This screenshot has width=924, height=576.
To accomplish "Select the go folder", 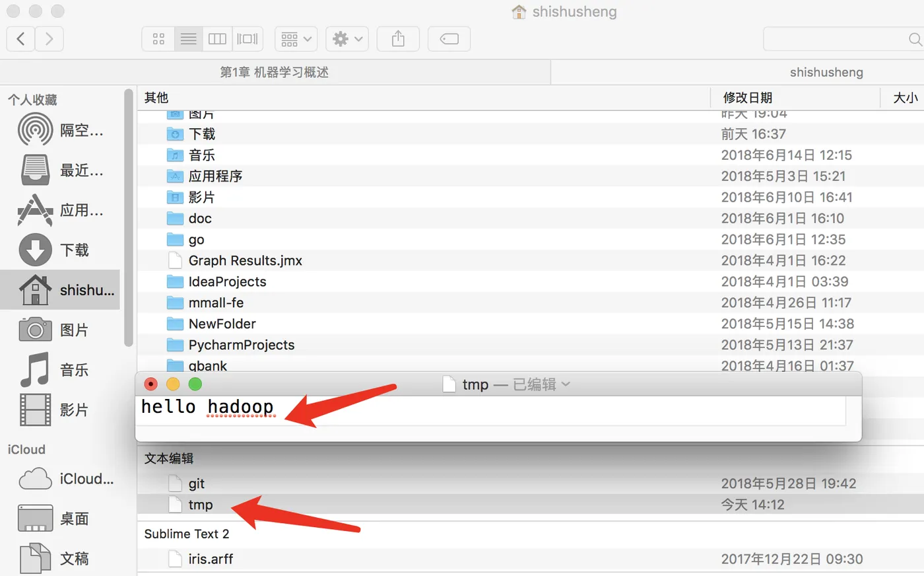I will pos(531,240).
